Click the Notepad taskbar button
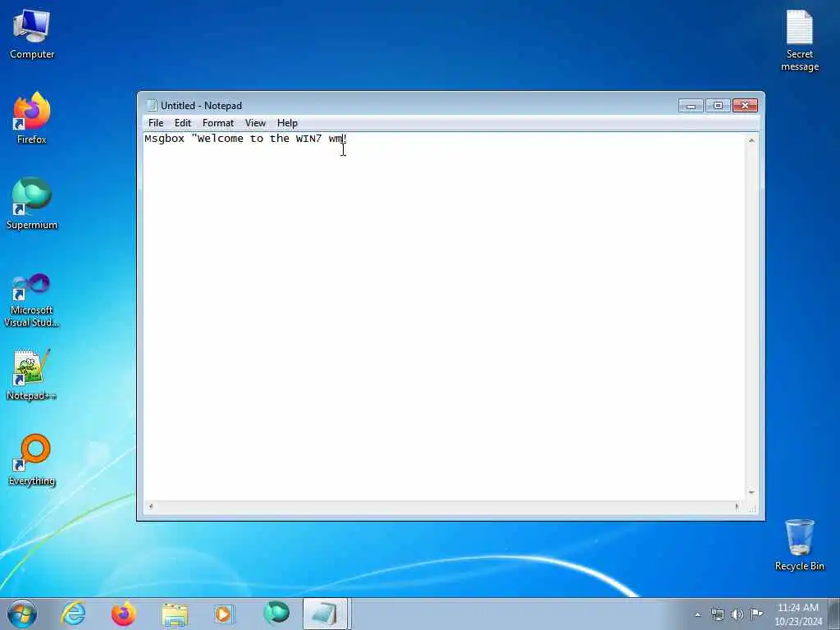Viewport: 840px width, 630px height. click(x=325, y=614)
